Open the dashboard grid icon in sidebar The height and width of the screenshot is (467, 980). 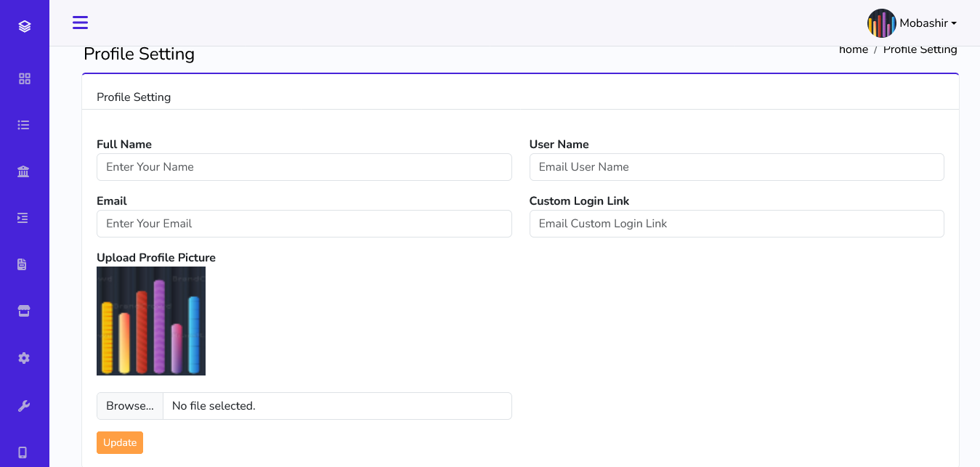click(x=24, y=78)
